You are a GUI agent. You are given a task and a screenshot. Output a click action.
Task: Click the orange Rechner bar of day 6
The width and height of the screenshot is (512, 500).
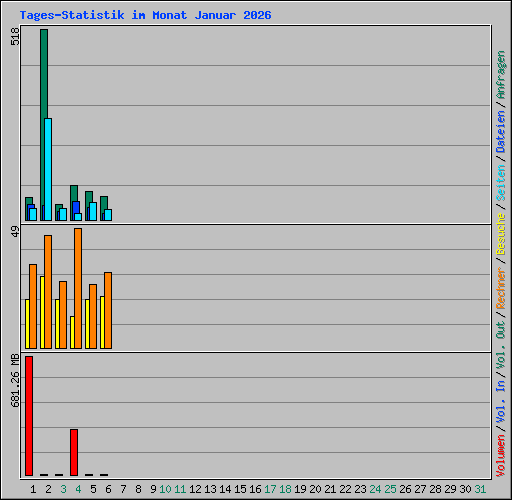108,310
